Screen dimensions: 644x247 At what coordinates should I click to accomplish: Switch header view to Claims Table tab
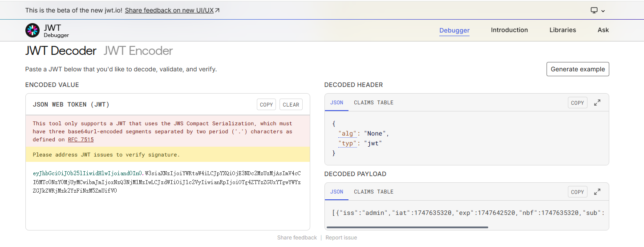[x=373, y=103]
